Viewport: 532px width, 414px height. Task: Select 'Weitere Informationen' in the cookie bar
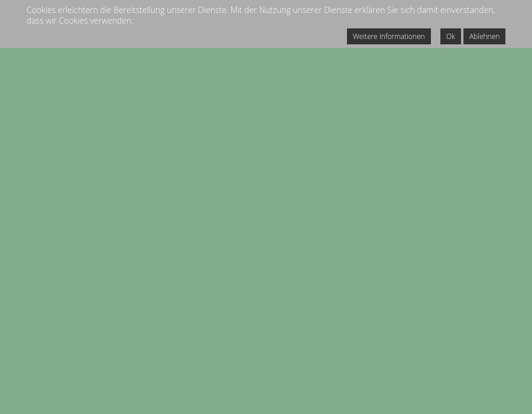388,36
